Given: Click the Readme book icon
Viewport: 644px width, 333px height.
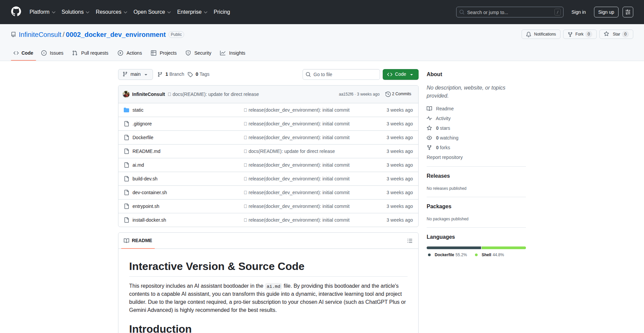Looking at the screenshot, I should click(x=429, y=108).
